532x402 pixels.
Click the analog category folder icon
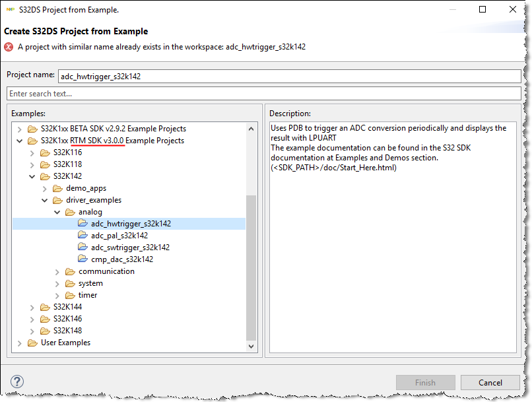point(70,211)
